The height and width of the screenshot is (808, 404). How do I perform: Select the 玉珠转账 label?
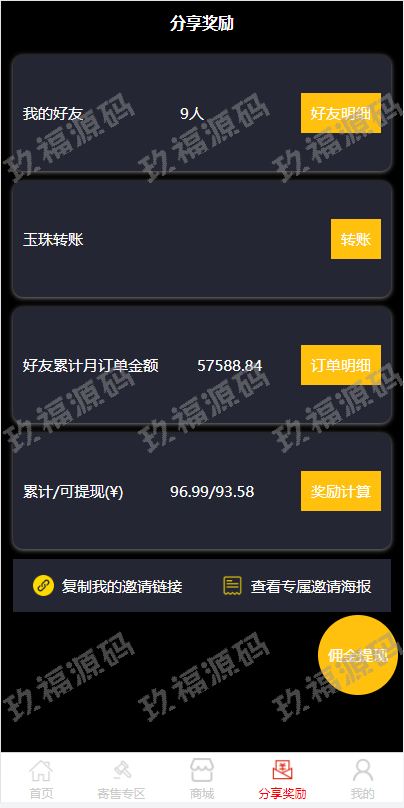tap(53, 240)
